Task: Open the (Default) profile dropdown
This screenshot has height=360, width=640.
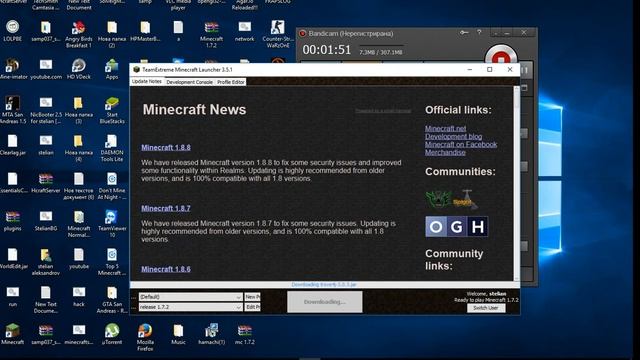Action: [191, 297]
